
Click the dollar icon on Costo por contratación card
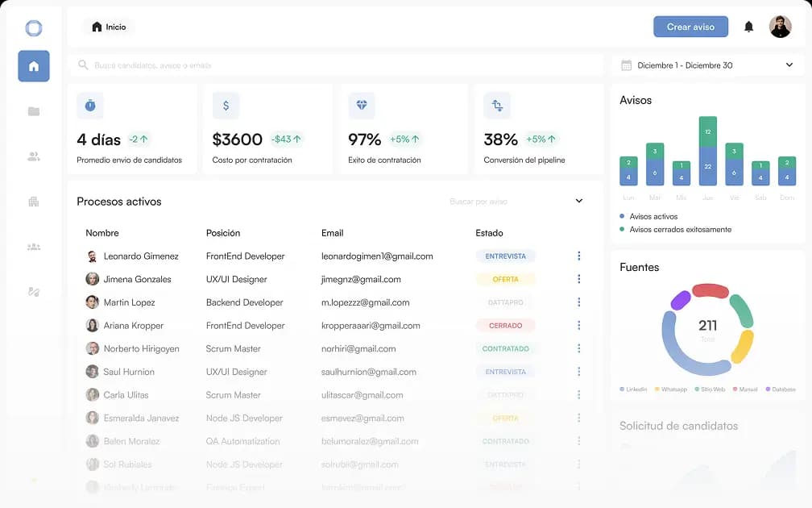click(226, 105)
